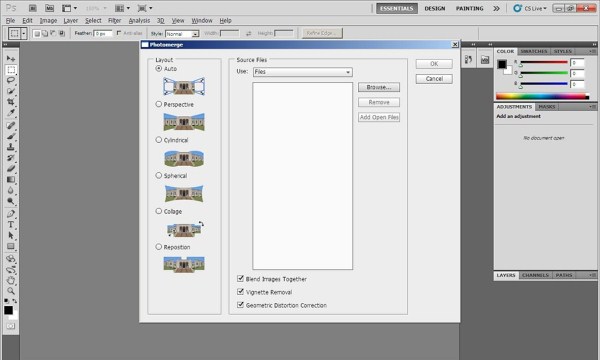Select the Crop tool
The height and width of the screenshot is (360, 600).
(x=11, y=102)
